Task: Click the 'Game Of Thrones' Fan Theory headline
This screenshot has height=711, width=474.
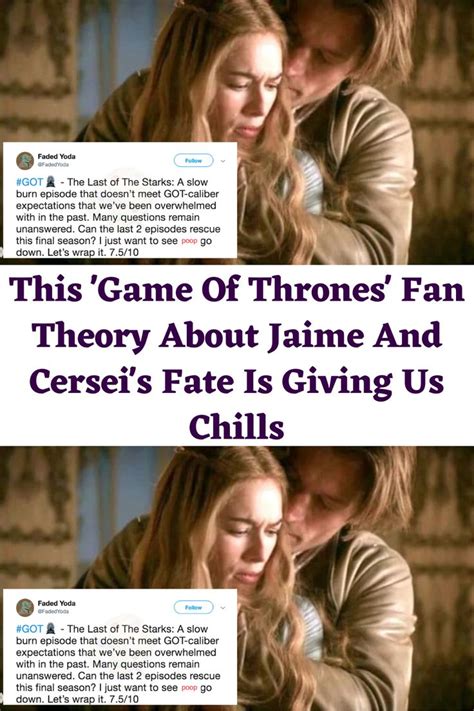Action: tap(237, 357)
